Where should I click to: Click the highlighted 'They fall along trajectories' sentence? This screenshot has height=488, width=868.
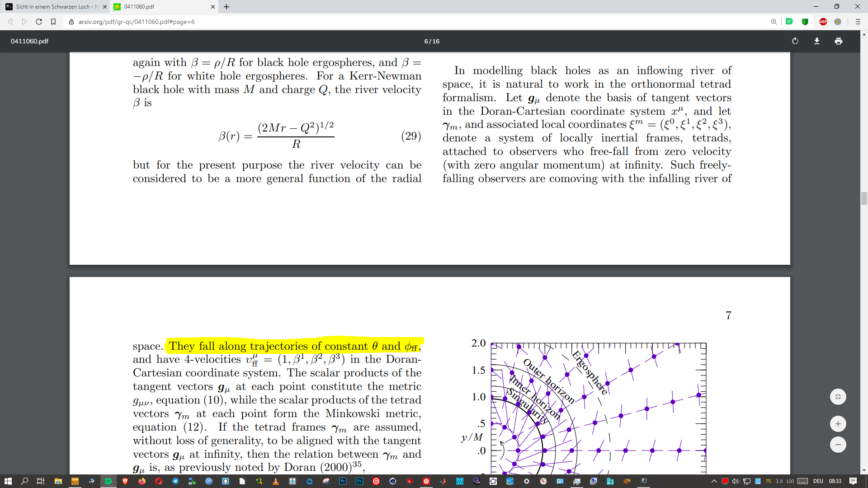[x=295, y=346]
